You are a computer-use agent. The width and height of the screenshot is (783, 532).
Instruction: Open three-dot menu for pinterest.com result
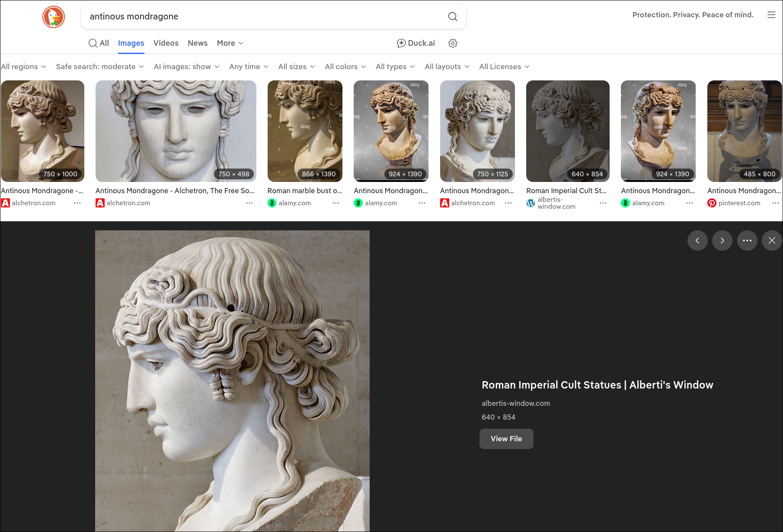776,203
